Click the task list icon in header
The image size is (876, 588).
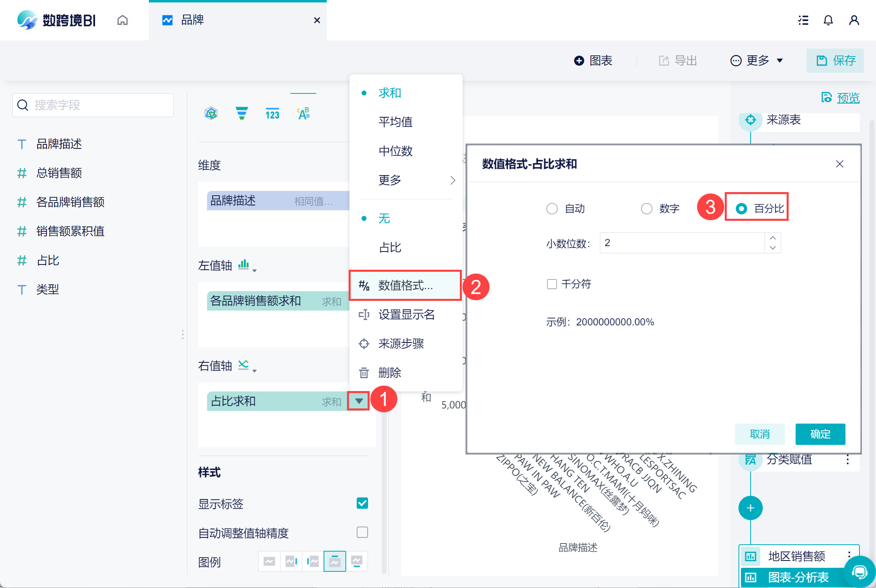pos(803,20)
